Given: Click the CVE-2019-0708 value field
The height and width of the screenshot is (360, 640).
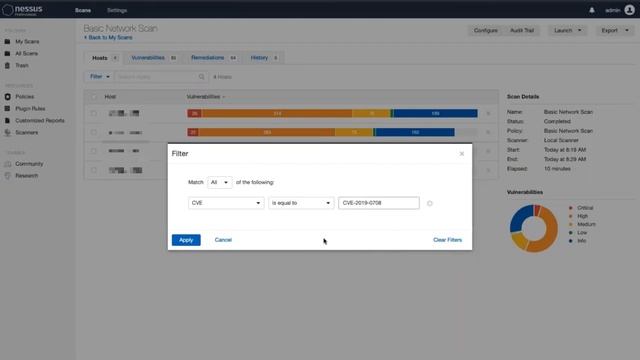Looking at the screenshot, I should (x=379, y=203).
